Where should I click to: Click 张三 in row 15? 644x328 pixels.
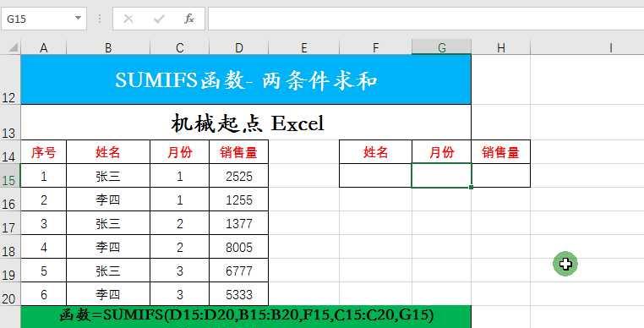108,176
